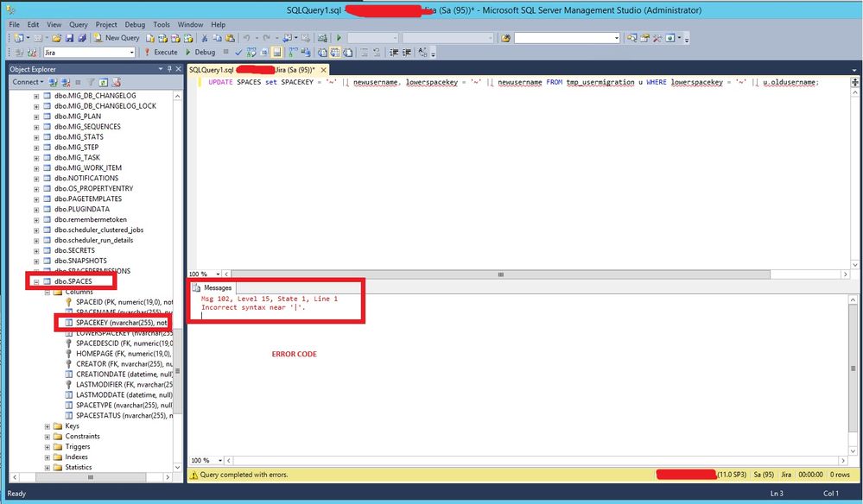Click Messages pane vertical scrollbar thumb
This screenshot has width=863, height=504.
tap(853, 369)
